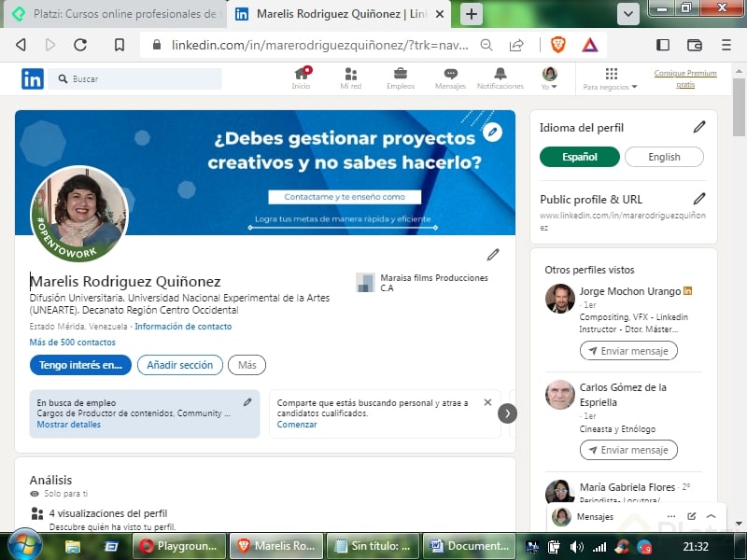Open Brave Rewards triangle icon
This screenshot has width=747, height=560.
click(x=590, y=45)
